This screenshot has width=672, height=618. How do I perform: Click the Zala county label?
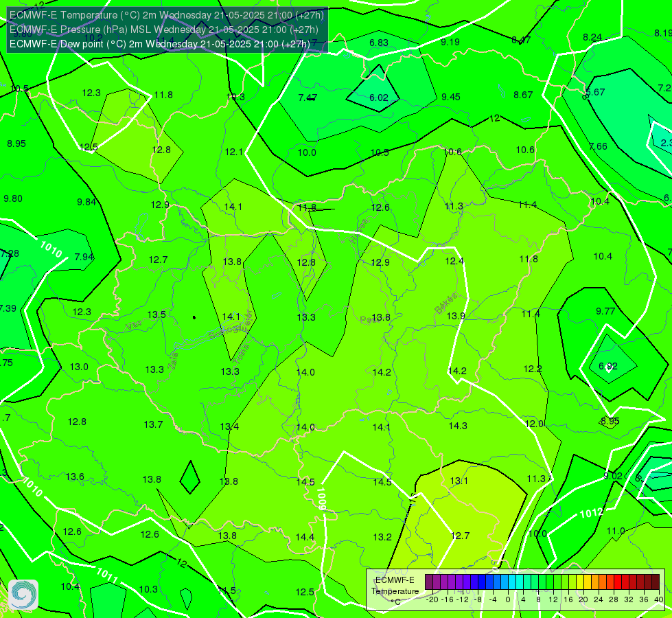(173, 361)
